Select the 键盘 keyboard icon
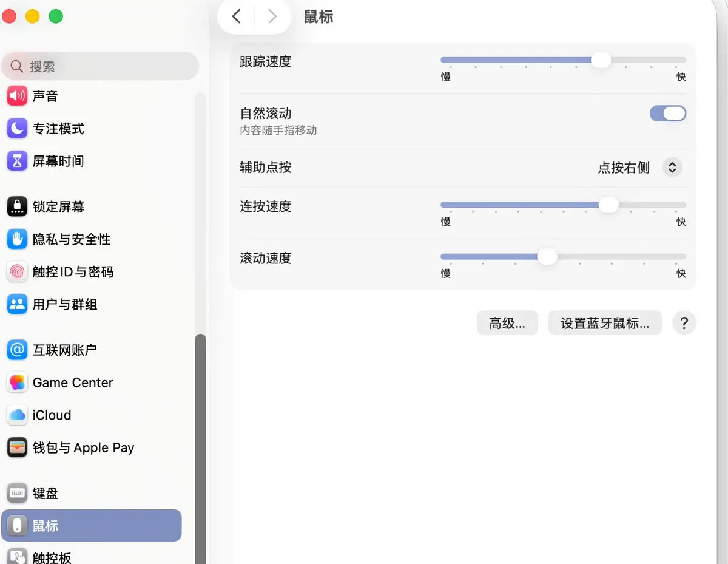Viewport: 728px width, 564px height. 17,493
